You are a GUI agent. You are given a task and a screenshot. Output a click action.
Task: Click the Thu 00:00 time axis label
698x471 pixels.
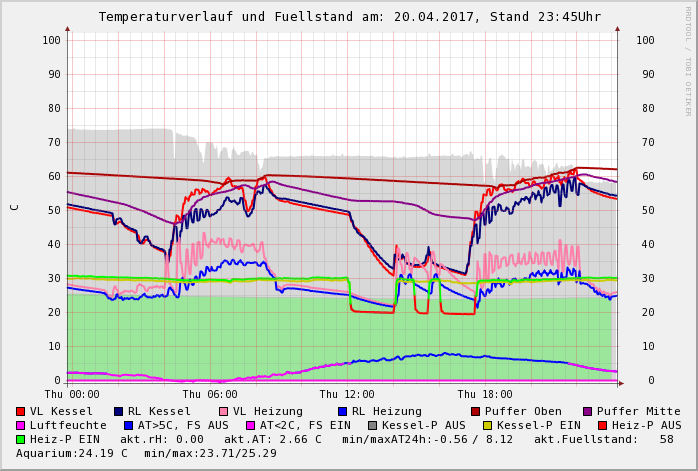coord(72,394)
